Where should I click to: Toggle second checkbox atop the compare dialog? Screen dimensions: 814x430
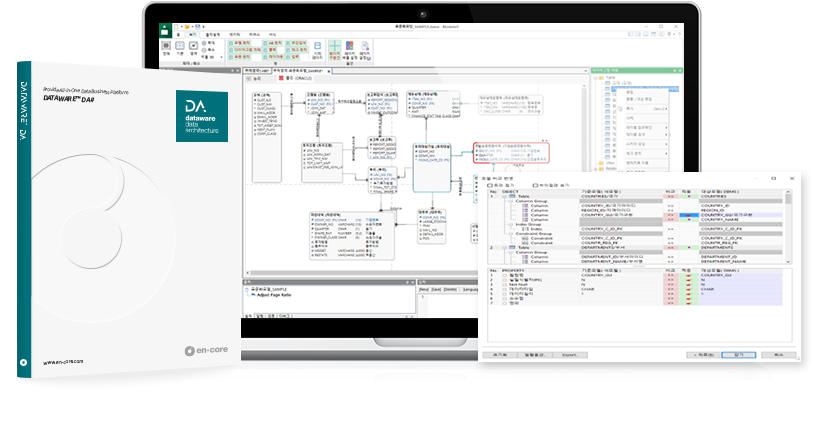click(535, 185)
